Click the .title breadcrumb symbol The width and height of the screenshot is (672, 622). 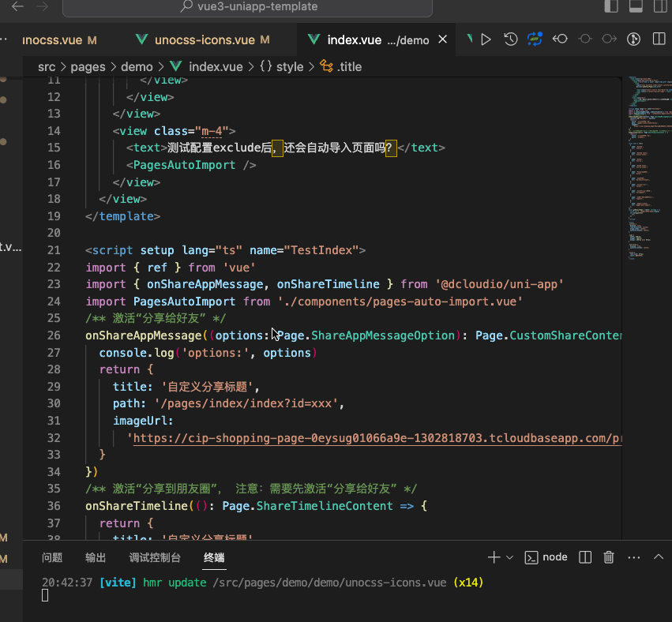point(345,66)
